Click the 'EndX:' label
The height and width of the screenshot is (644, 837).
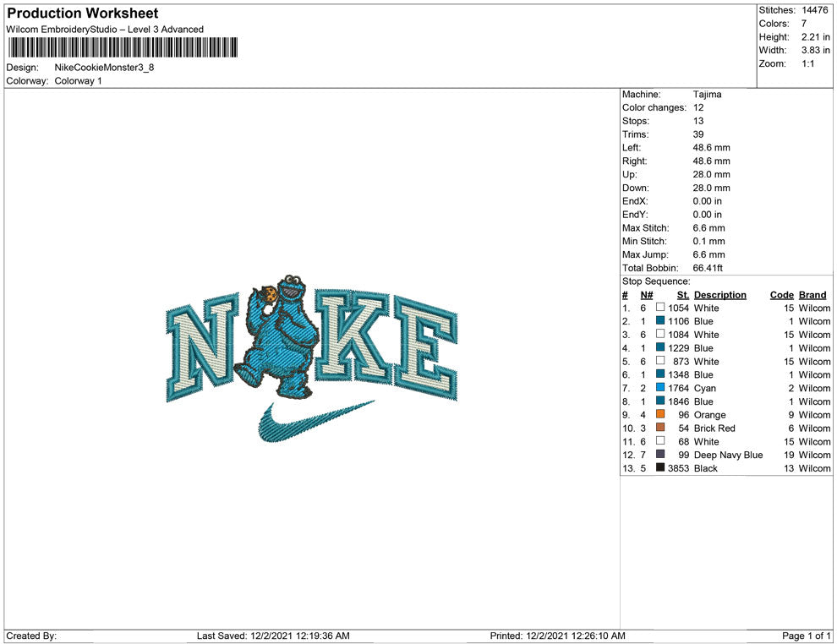(x=635, y=200)
